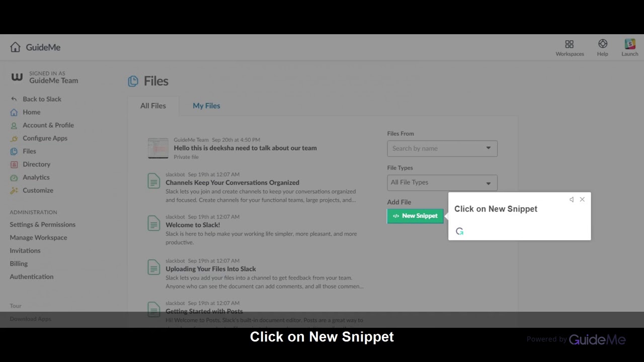Open Billing admin link

pyautogui.click(x=19, y=264)
